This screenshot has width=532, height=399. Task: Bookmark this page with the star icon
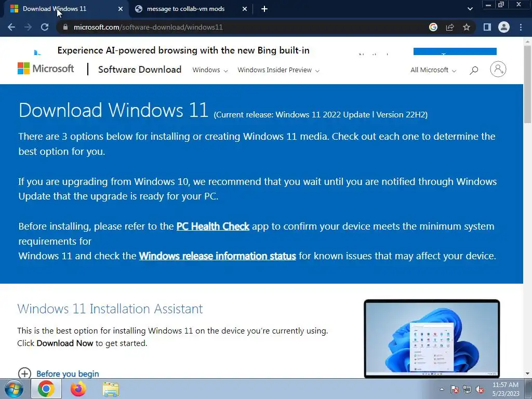(467, 27)
